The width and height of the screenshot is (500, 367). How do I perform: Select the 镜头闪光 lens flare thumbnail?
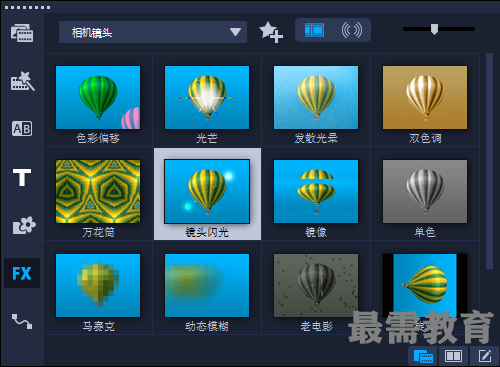coord(207,191)
